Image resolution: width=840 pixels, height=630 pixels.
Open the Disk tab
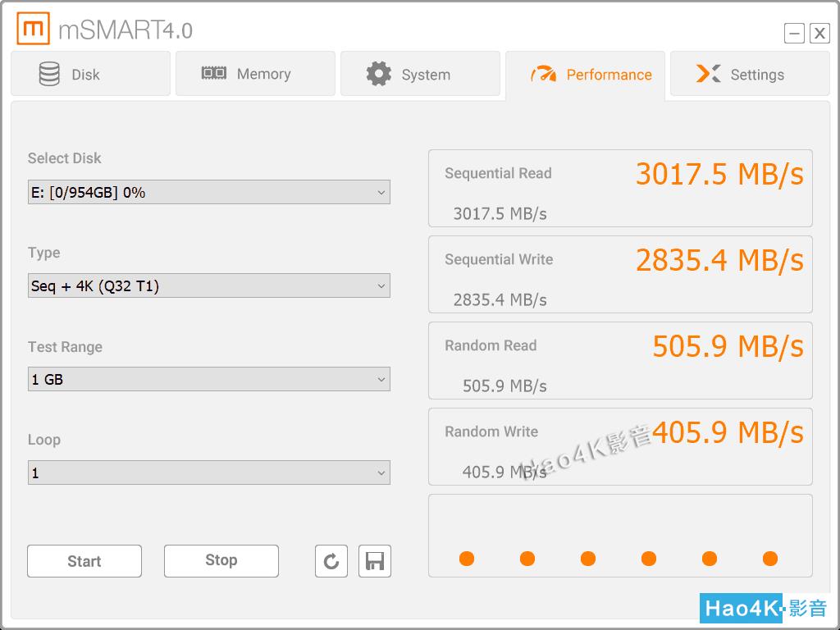90,74
